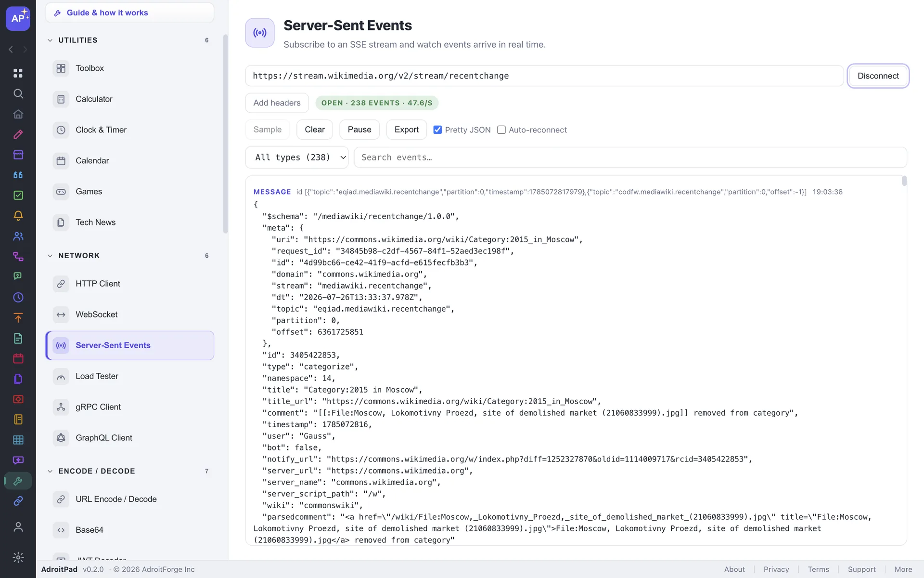Open the user profile icon in rail
The height and width of the screenshot is (578, 924).
point(18,527)
